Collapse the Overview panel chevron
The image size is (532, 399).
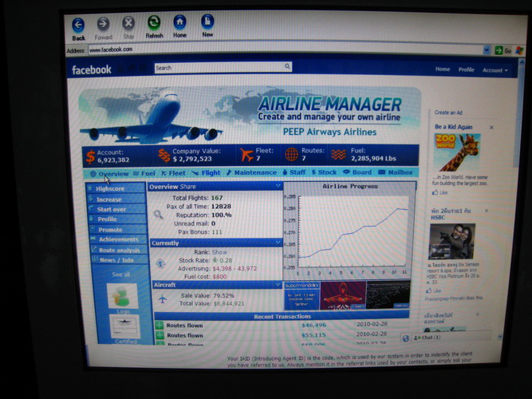278,186
